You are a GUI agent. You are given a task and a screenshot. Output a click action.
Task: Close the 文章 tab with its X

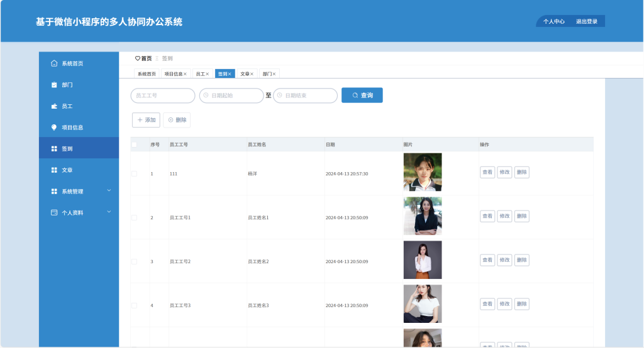pyautogui.click(x=252, y=74)
